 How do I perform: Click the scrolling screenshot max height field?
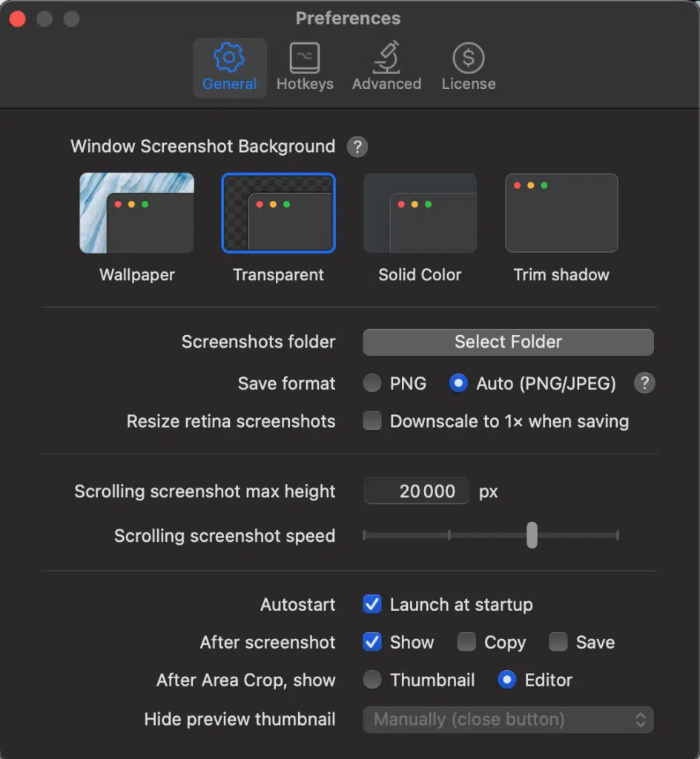click(x=416, y=491)
